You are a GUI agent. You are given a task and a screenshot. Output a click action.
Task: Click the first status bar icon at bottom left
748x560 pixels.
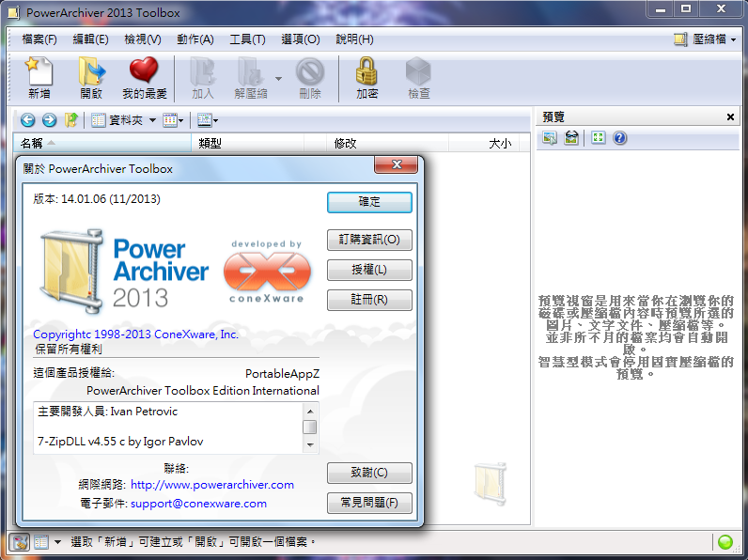coord(19,542)
